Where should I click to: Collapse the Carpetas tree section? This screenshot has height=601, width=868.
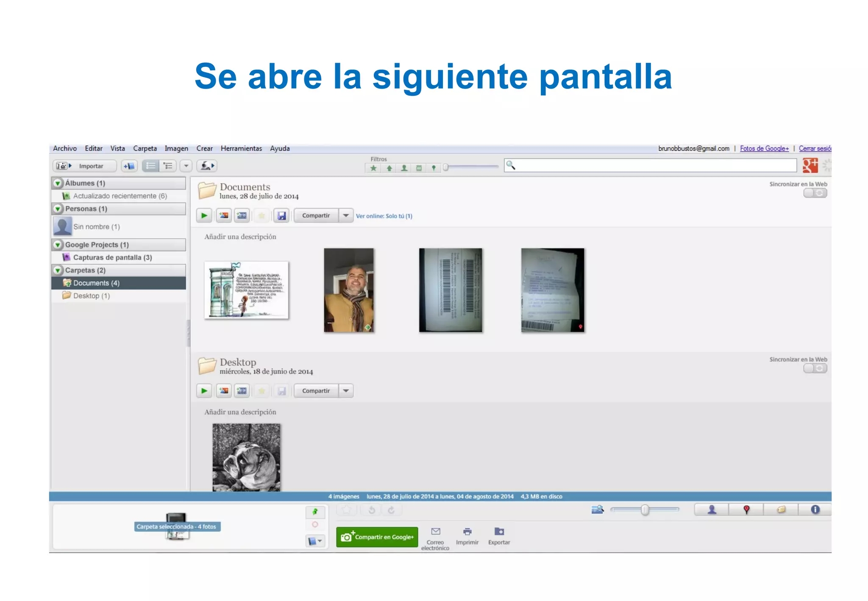(x=58, y=270)
